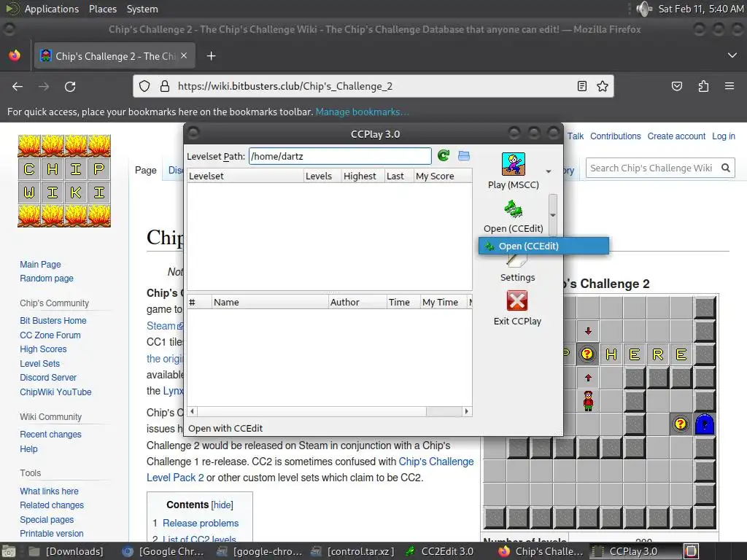Open Create account link
Viewport: 747px width, 560px height.
[676, 136]
